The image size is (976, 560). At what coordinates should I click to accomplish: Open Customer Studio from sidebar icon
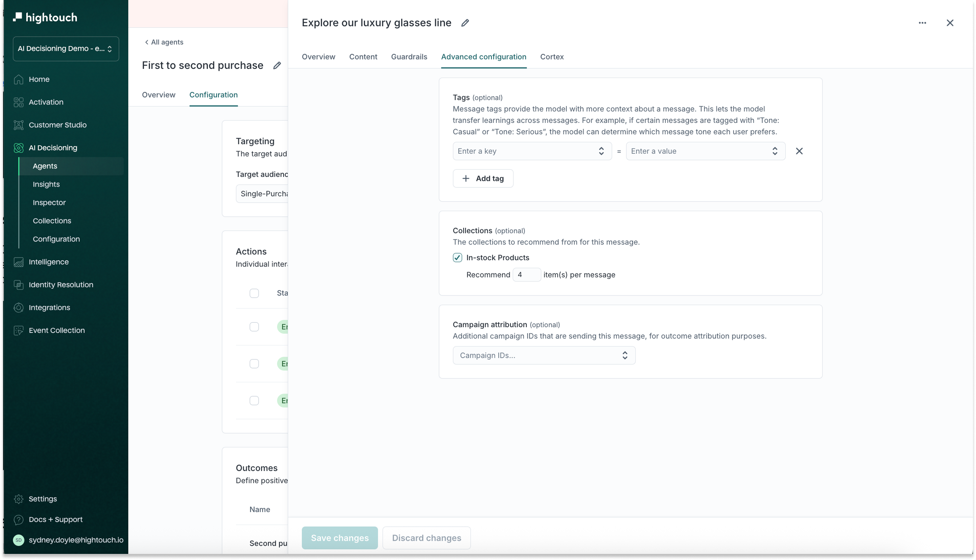pyautogui.click(x=19, y=125)
